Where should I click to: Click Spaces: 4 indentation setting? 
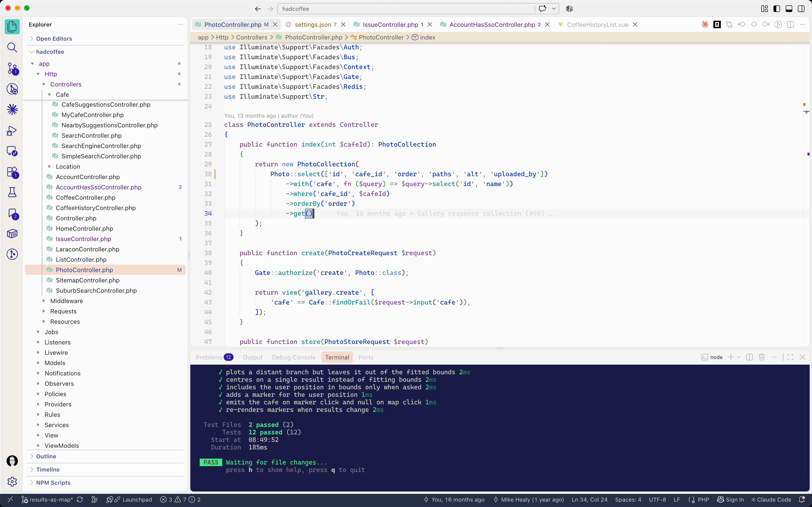(628, 500)
